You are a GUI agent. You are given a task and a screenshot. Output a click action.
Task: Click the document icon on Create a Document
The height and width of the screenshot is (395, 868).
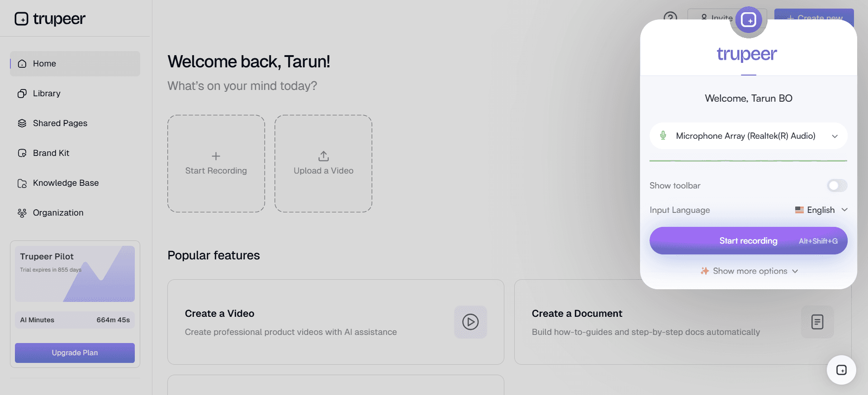pyautogui.click(x=817, y=322)
